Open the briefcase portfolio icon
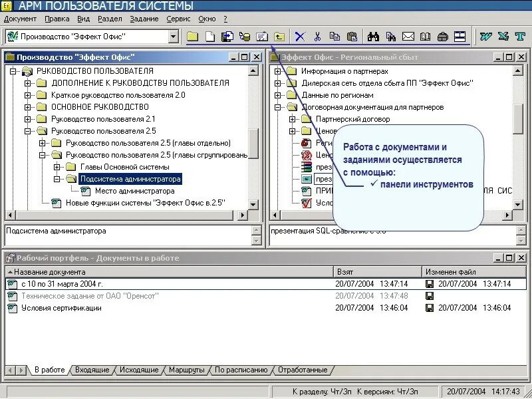Image resolution: width=532 pixels, height=399 pixels. click(442, 37)
